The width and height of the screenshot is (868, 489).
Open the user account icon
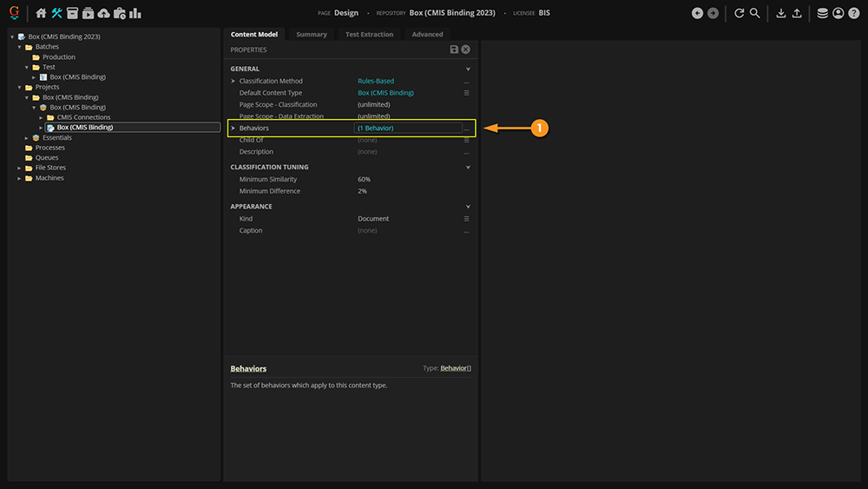click(838, 13)
